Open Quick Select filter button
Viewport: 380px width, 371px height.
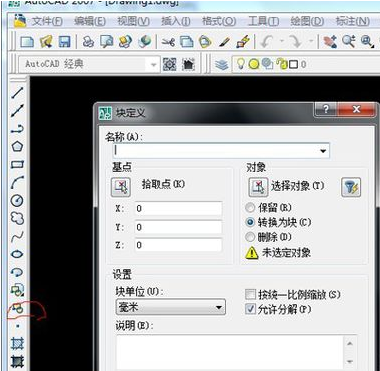click(351, 187)
